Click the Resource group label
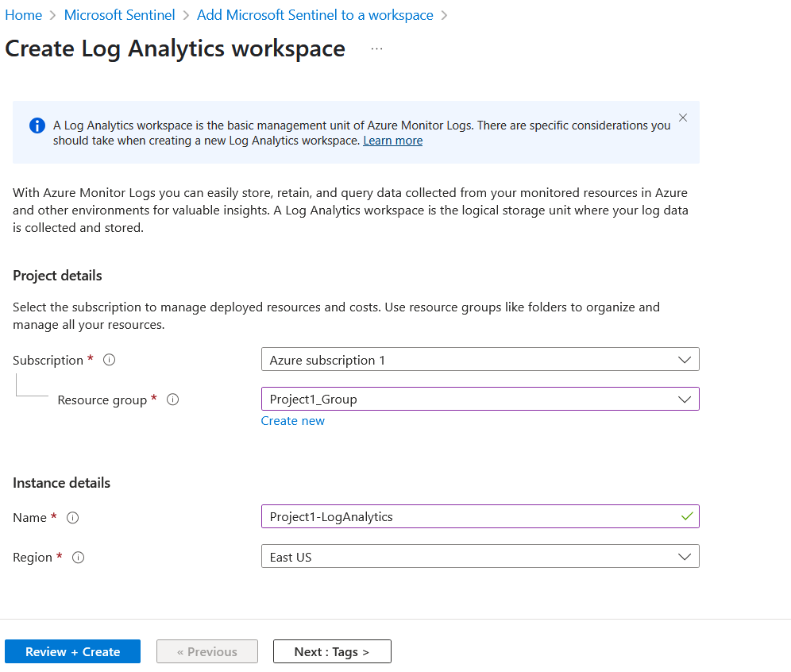 point(102,400)
